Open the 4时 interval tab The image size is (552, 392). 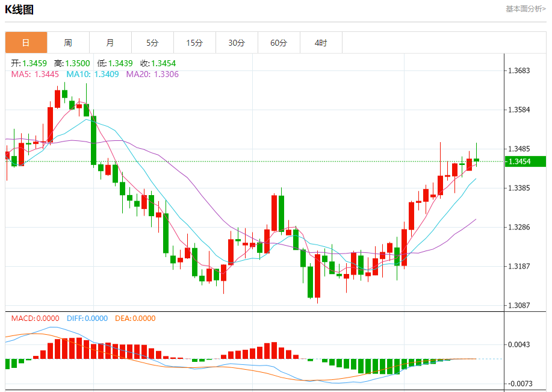321,43
